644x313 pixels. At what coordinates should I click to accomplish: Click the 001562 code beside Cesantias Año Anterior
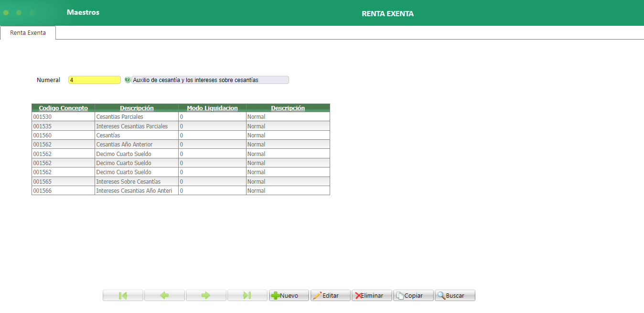point(63,145)
